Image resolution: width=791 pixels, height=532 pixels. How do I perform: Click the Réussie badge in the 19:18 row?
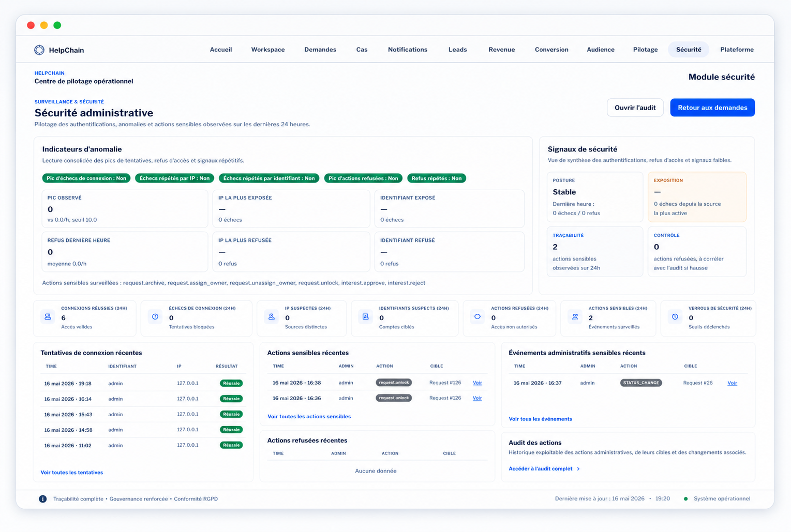pyautogui.click(x=231, y=384)
